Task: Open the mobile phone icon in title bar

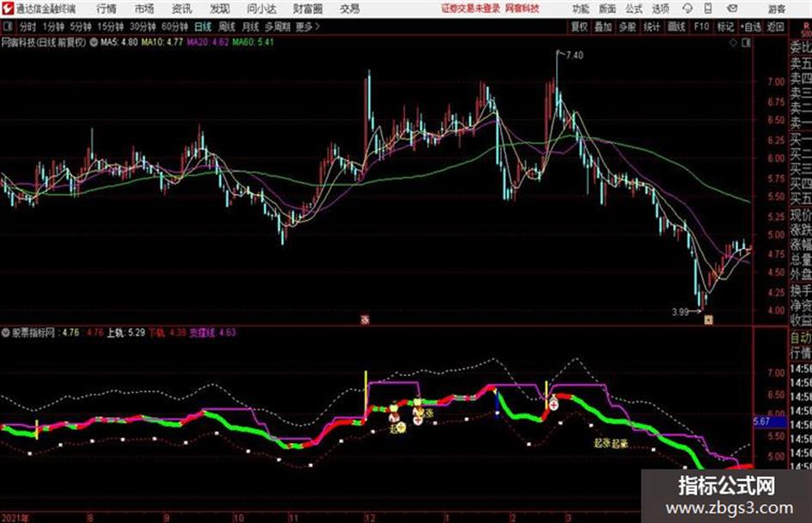Action: (x=708, y=9)
